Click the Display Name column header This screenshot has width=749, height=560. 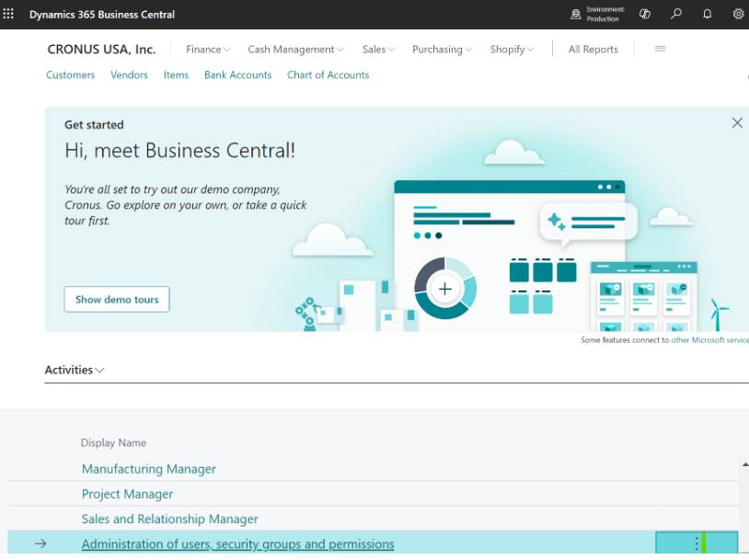pos(113,442)
